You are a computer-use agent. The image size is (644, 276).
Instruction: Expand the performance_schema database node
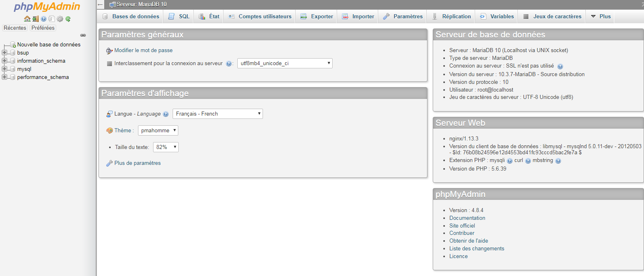point(4,77)
